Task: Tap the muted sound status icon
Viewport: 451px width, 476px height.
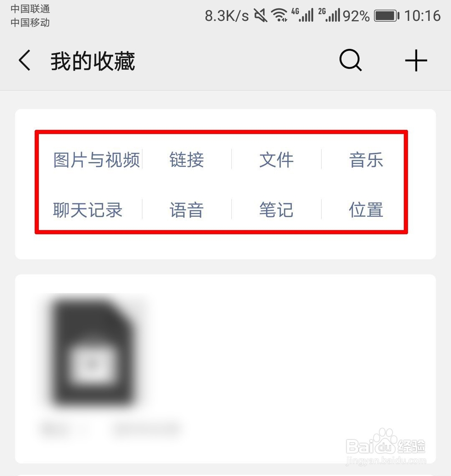Action: click(x=261, y=15)
